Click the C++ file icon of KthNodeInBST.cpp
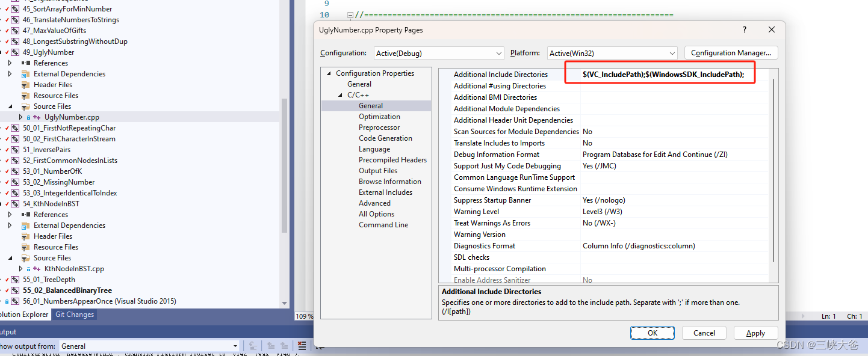Image resolution: width=868 pixels, height=356 pixels. point(37,269)
